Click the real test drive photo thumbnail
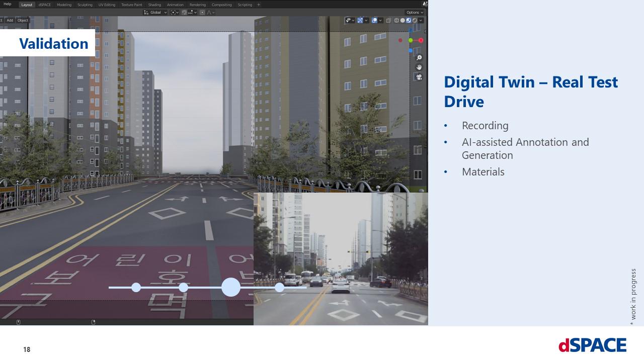 pyautogui.click(x=341, y=257)
